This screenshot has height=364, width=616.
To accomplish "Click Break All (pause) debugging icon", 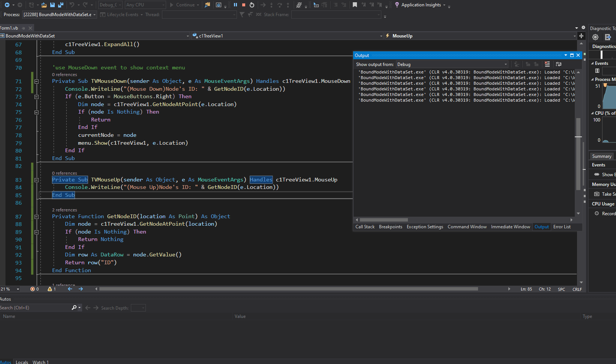I will tap(235, 5).
